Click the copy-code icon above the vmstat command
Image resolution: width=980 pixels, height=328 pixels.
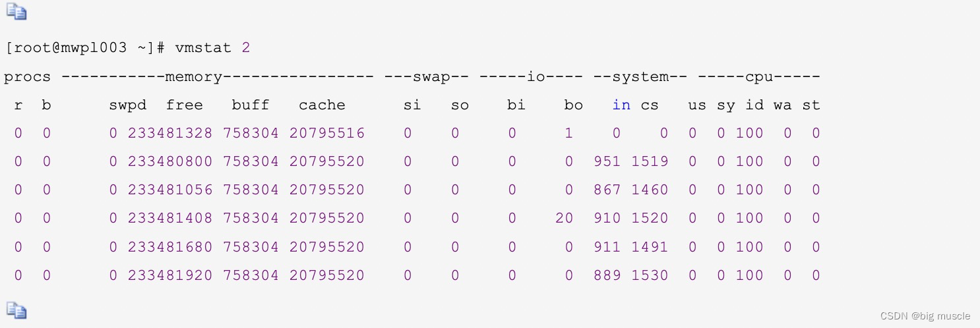pos(16,13)
